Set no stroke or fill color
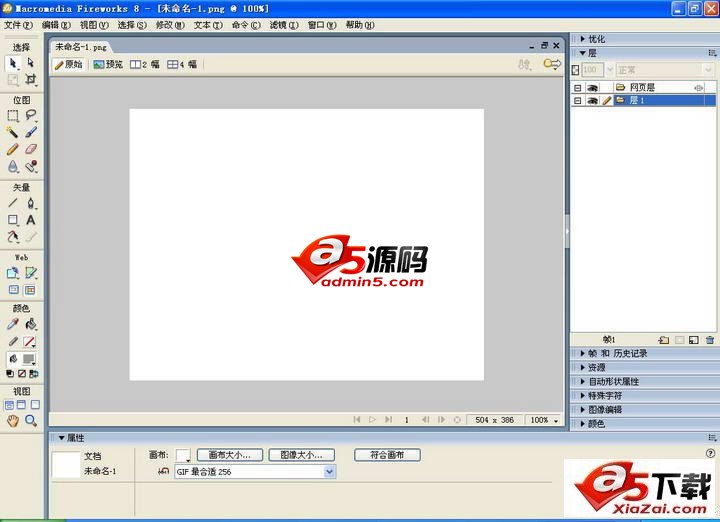720x522 pixels. pos(22,374)
